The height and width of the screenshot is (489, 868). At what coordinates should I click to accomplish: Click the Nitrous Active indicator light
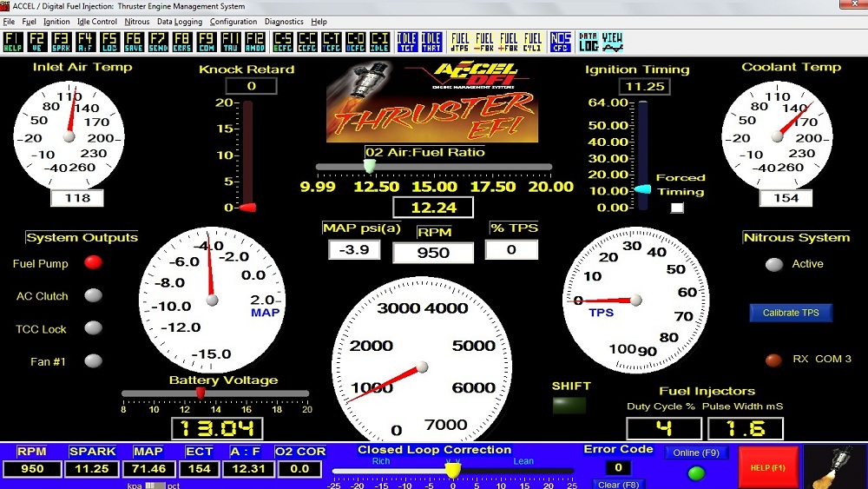coord(774,264)
